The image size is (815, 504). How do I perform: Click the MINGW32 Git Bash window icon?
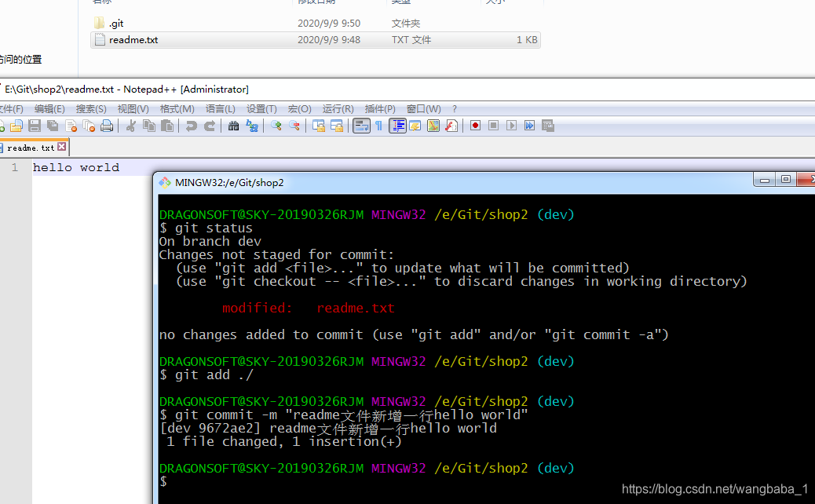(x=166, y=182)
